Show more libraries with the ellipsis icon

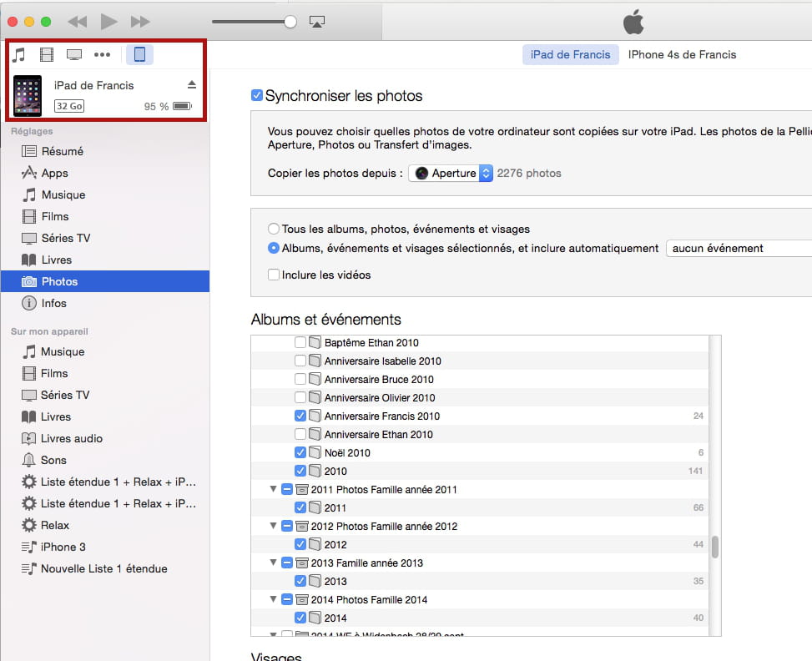(x=102, y=54)
